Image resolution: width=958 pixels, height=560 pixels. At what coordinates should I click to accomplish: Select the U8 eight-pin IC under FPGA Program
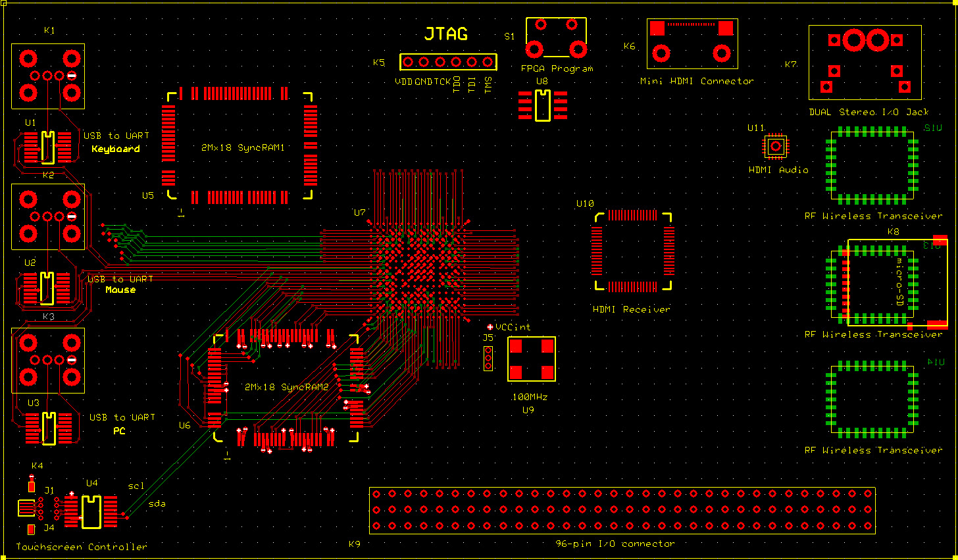542,105
